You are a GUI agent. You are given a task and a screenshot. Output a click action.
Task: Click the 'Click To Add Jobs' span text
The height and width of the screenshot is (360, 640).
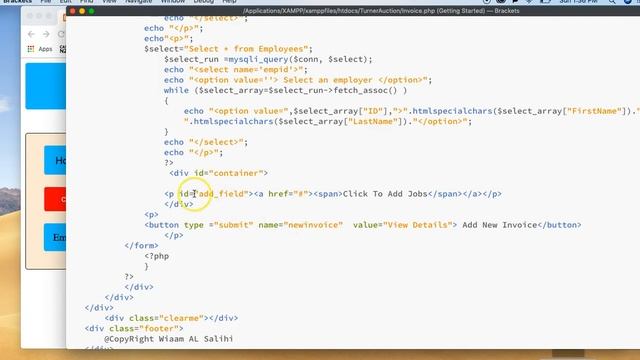click(385, 194)
